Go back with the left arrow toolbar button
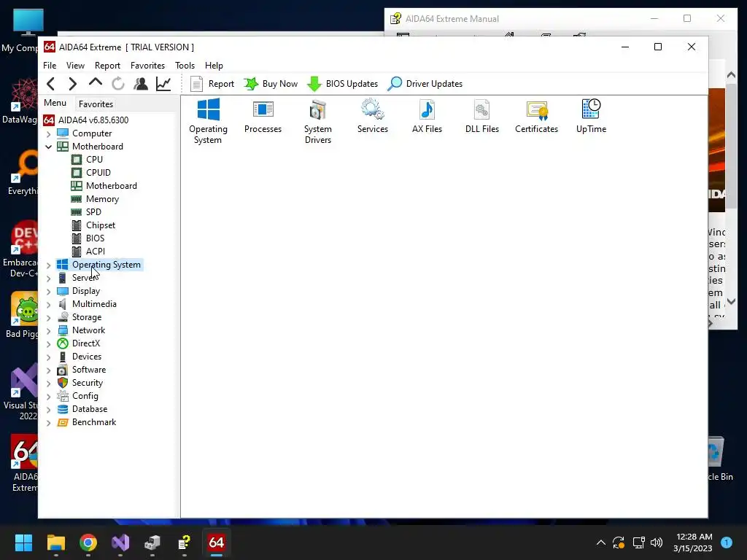The width and height of the screenshot is (747, 560). pos(51,84)
